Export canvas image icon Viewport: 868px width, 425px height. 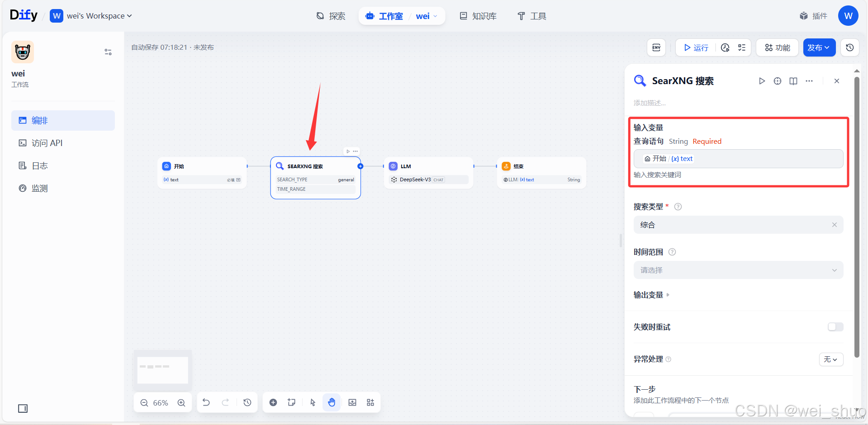[352, 402]
